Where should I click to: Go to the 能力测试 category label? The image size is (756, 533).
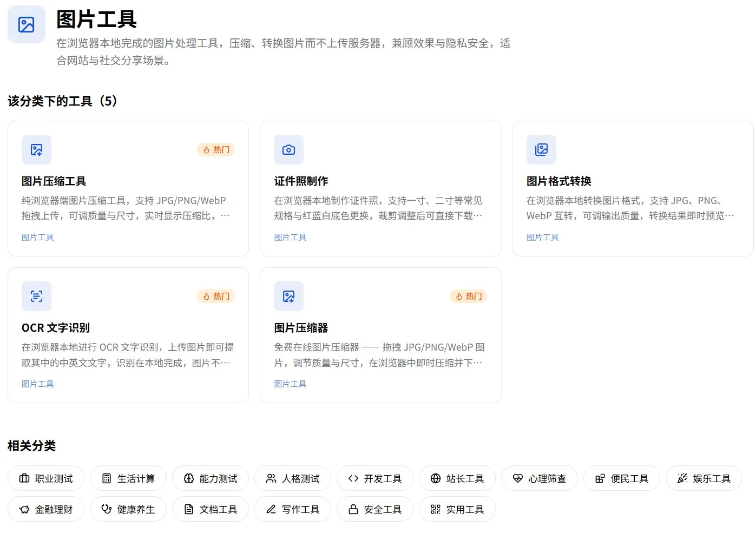tap(219, 478)
